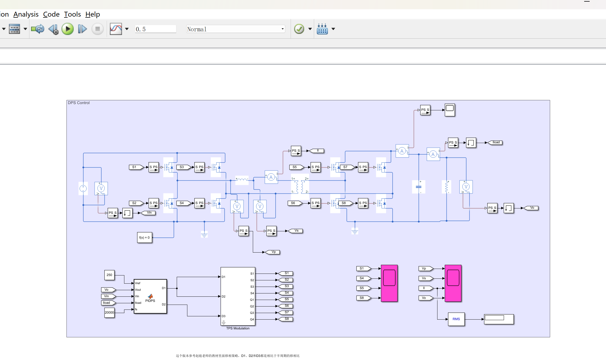This screenshot has width=606, height=364.
Task: Select the magenta scope with S1 input
Action: (389, 283)
